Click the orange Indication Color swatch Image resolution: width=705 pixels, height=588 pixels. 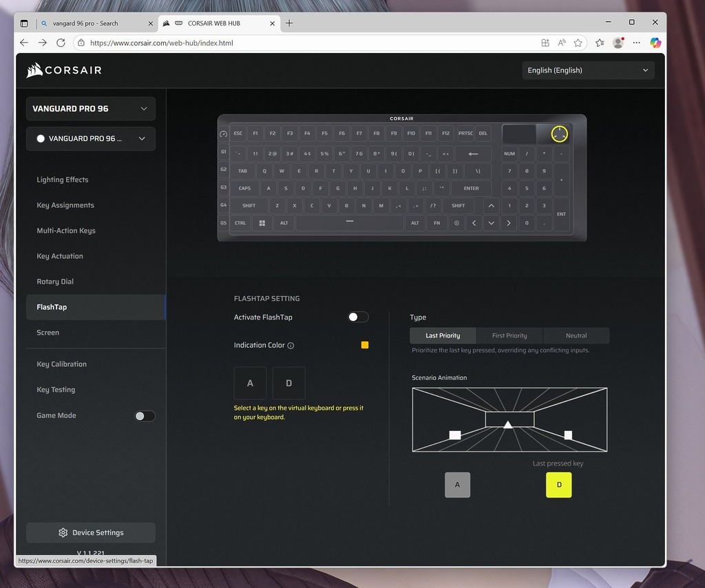tap(365, 345)
